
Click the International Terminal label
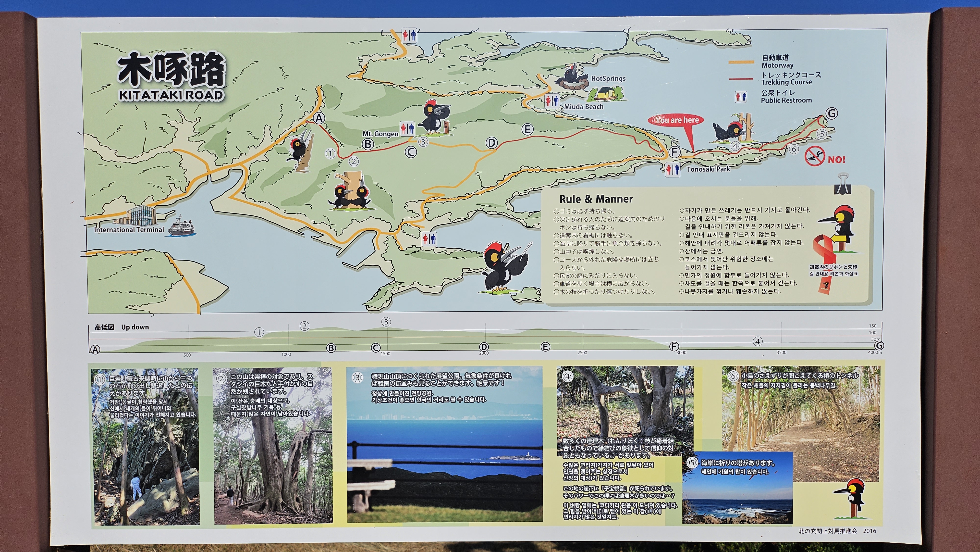coord(129,230)
